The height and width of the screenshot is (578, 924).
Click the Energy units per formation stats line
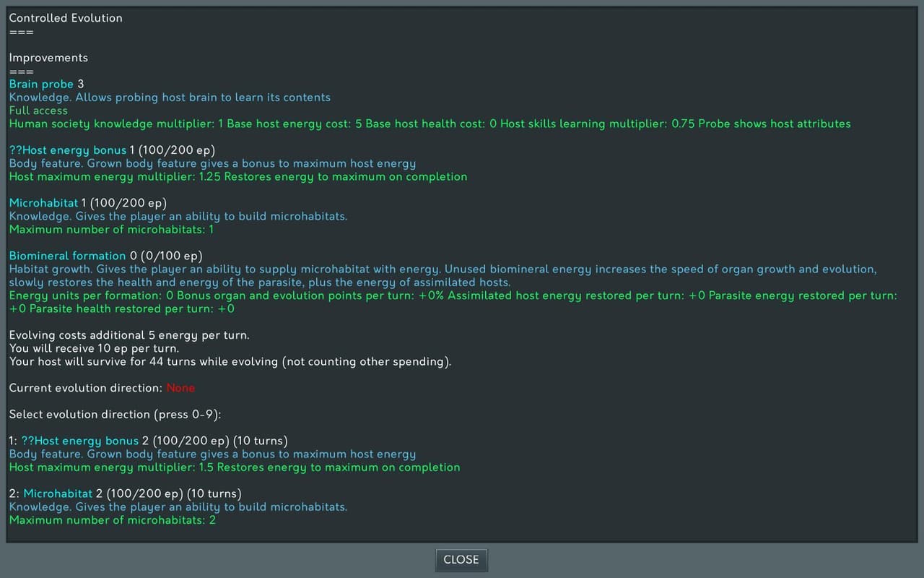pos(453,302)
